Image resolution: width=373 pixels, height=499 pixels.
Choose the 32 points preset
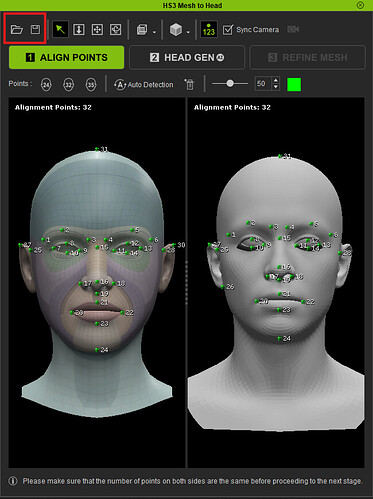(x=68, y=85)
